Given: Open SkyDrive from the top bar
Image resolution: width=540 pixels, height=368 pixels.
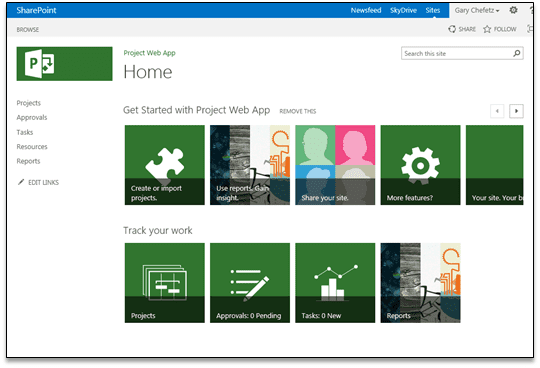Looking at the screenshot, I should point(403,10).
